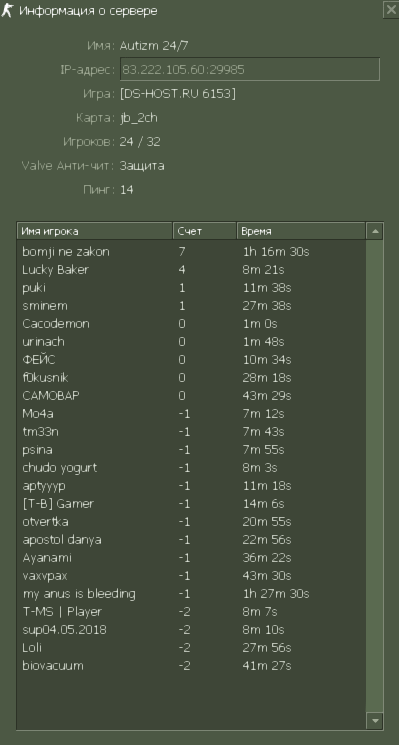399x745 pixels.
Task: Click the player list scrollbar track
Action: coord(375,476)
